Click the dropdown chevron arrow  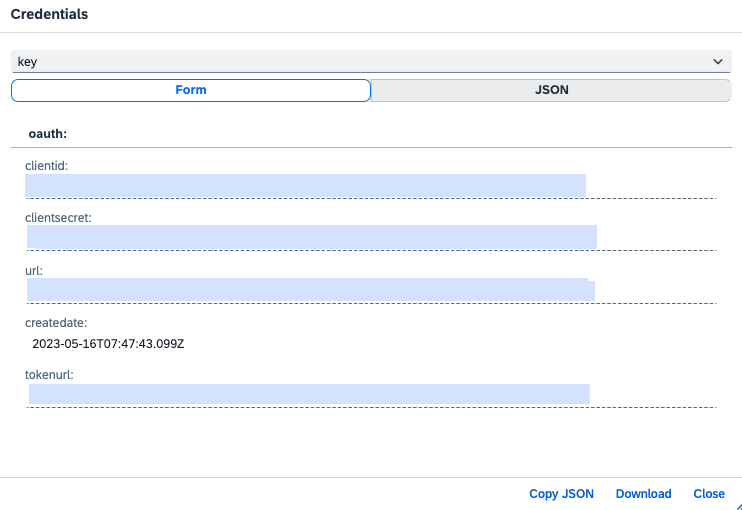click(718, 62)
